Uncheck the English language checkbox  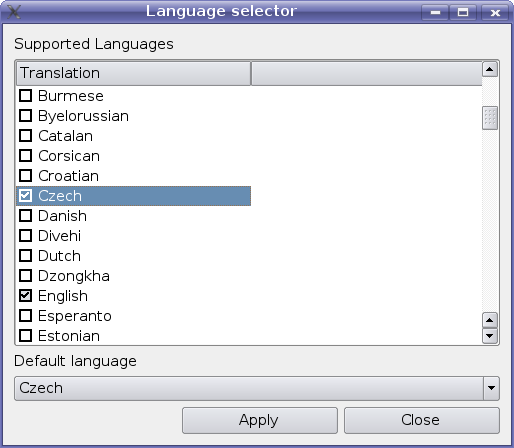(26, 296)
